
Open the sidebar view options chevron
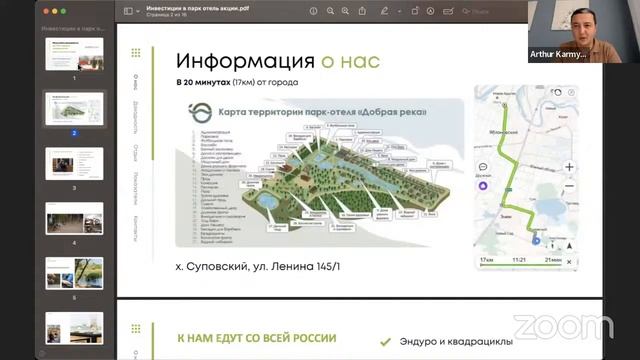tap(138, 11)
